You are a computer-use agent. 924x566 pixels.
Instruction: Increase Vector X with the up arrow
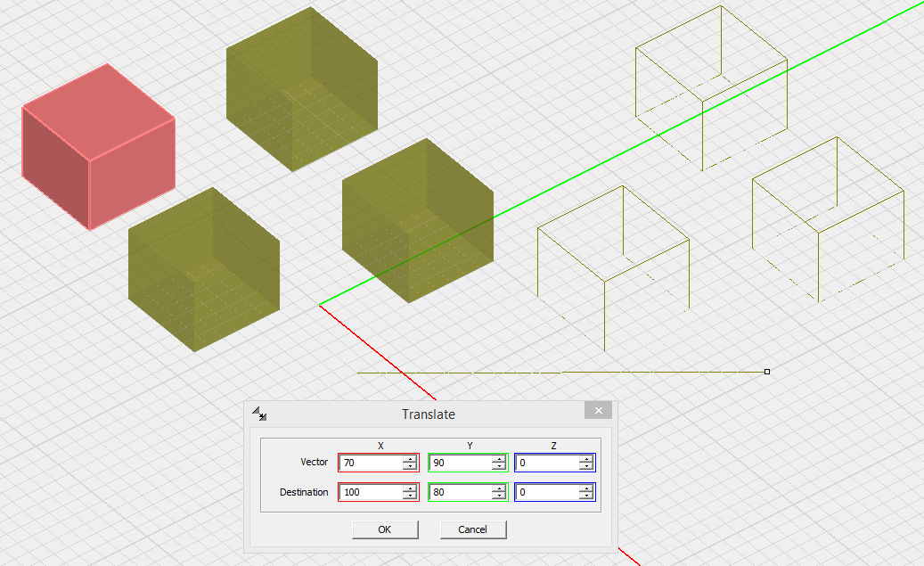coord(409,459)
